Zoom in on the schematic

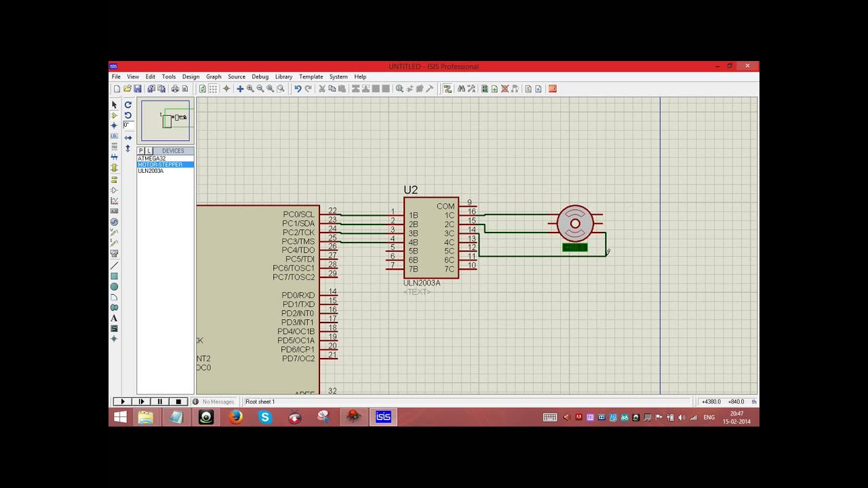point(250,89)
